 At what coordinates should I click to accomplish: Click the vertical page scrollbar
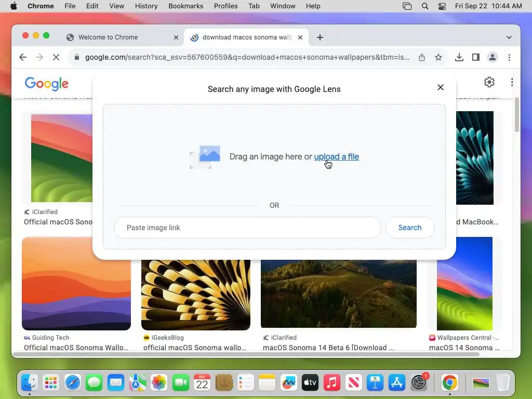pyautogui.click(x=517, y=115)
